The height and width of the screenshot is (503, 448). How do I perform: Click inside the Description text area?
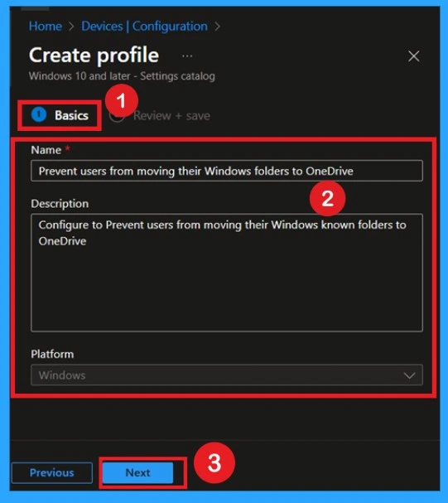point(227,273)
